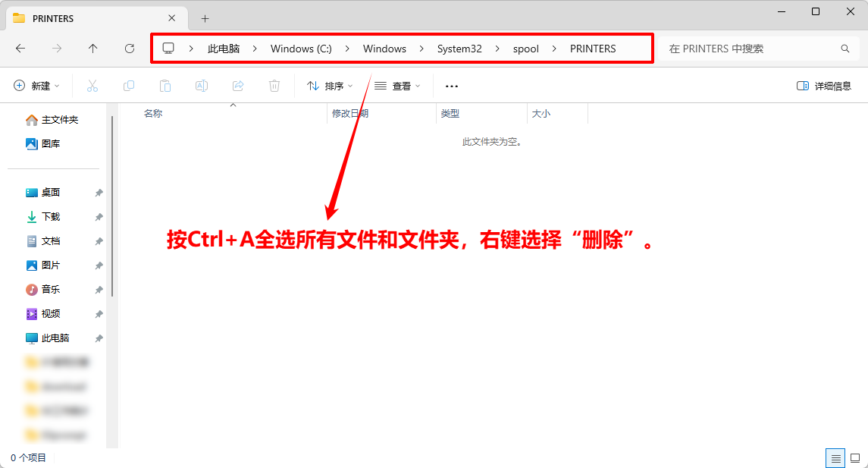Open 桌面 in the sidebar
Viewport: 868px width, 468px height.
[x=43, y=192]
